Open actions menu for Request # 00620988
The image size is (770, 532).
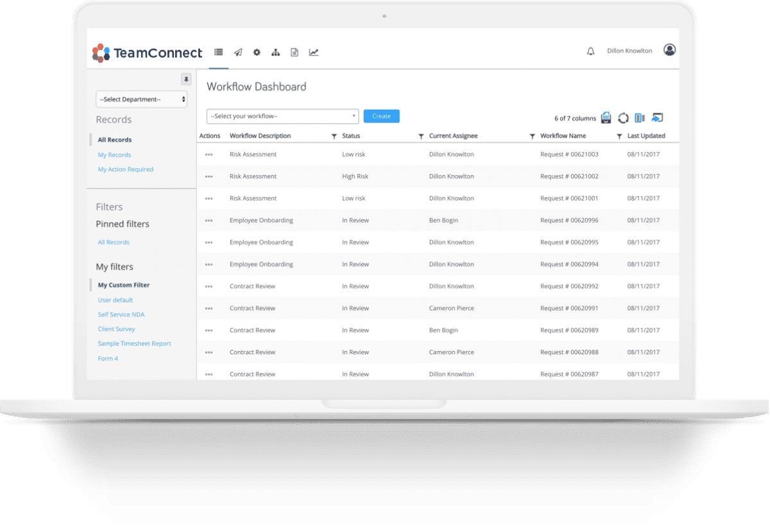point(209,352)
